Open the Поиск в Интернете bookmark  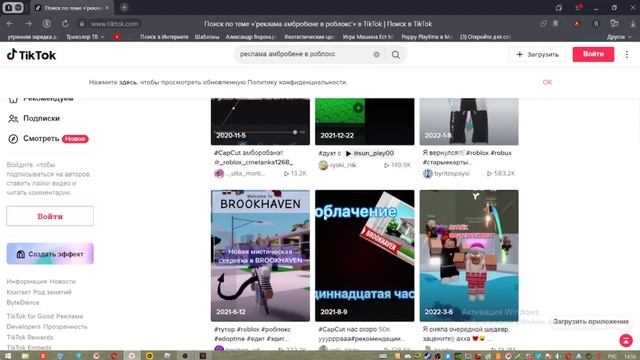click(164, 37)
